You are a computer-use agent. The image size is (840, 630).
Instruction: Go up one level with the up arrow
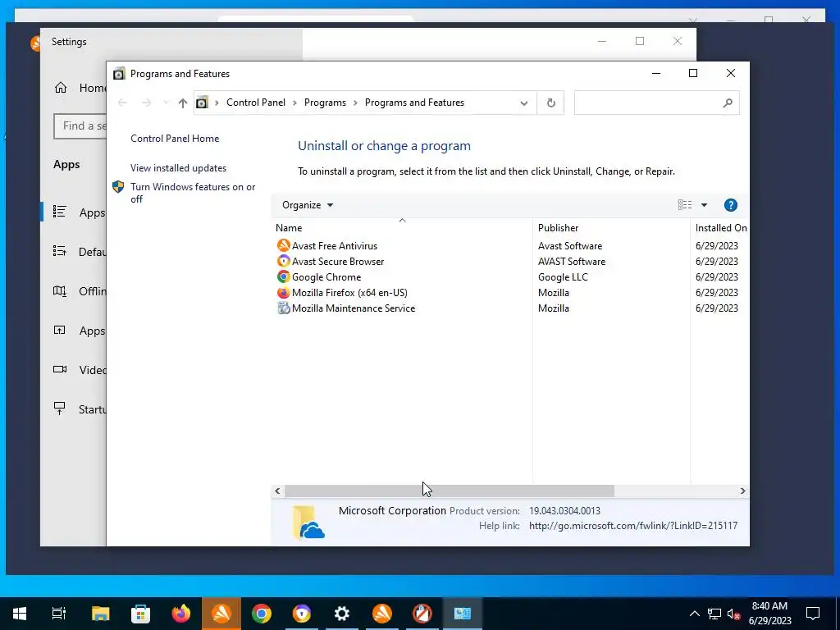(x=183, y=103)
